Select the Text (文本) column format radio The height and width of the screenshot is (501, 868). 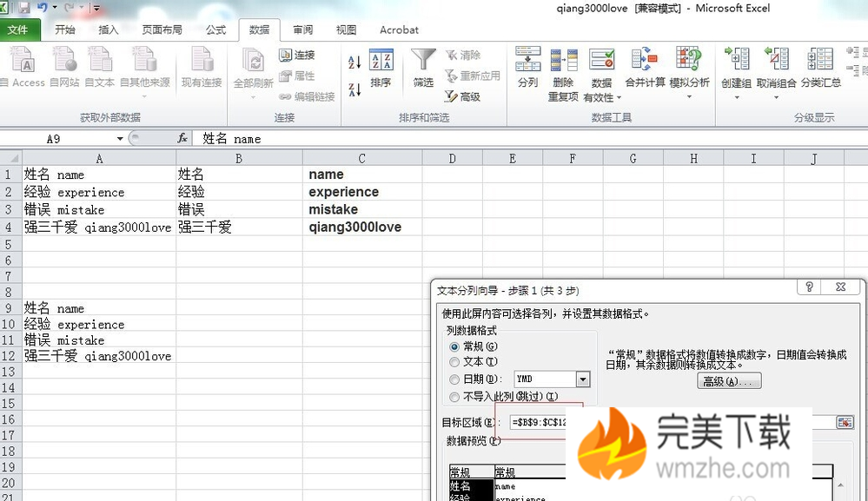click(x=454, y=362)
